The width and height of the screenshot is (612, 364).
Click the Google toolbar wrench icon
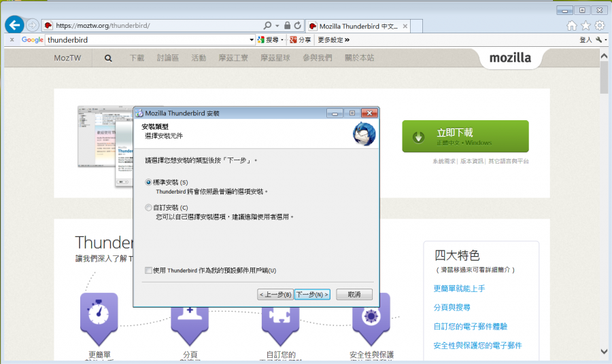(x=598, y=40)
